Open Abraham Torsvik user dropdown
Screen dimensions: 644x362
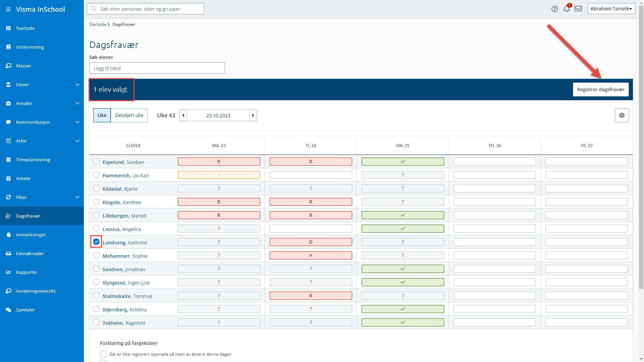(611, 9)
